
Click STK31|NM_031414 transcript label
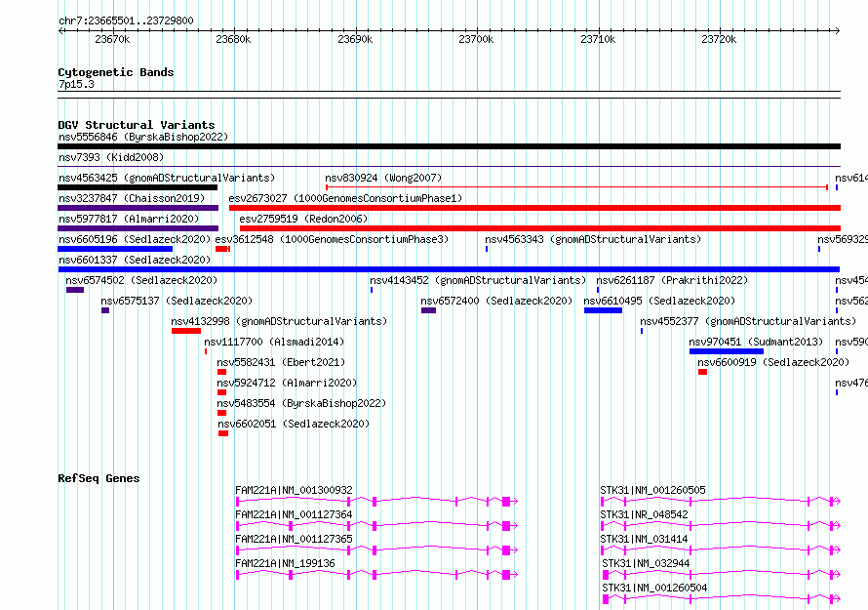pos(644,539)
